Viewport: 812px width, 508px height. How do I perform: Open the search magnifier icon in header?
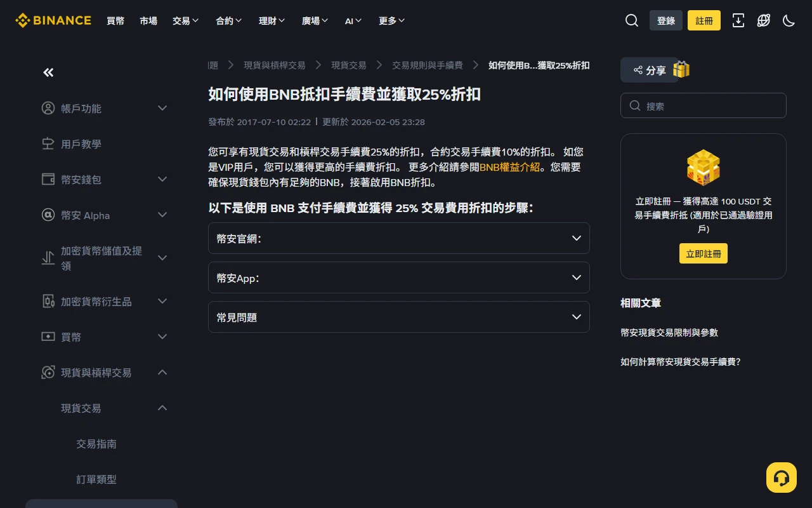tap(632, 20)
